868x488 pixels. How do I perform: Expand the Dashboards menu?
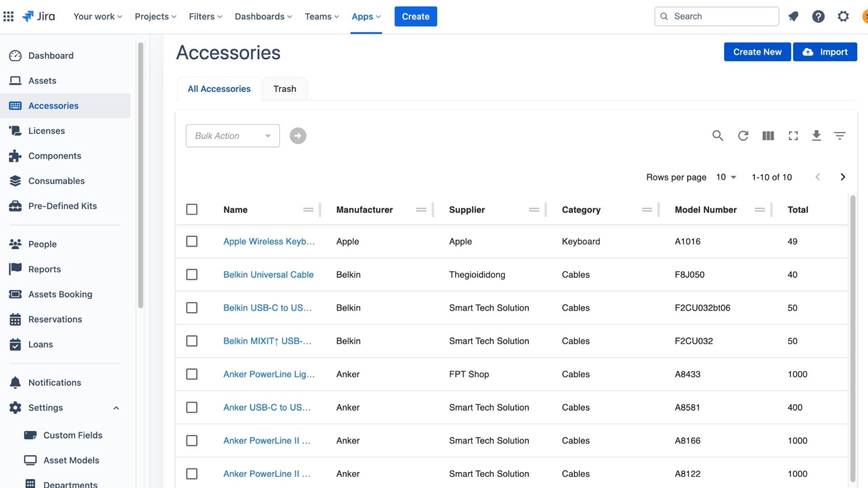pos(263,16)
